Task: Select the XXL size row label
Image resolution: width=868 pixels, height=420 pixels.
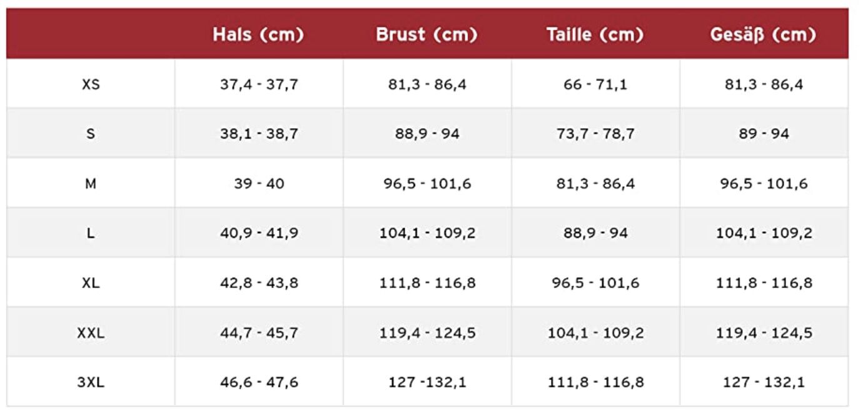Action: 91,333
